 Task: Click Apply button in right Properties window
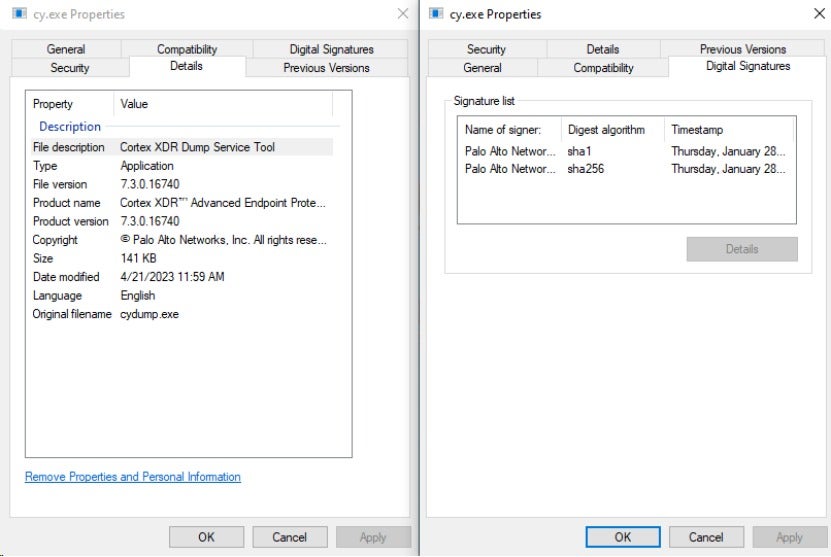click(789, 537)
